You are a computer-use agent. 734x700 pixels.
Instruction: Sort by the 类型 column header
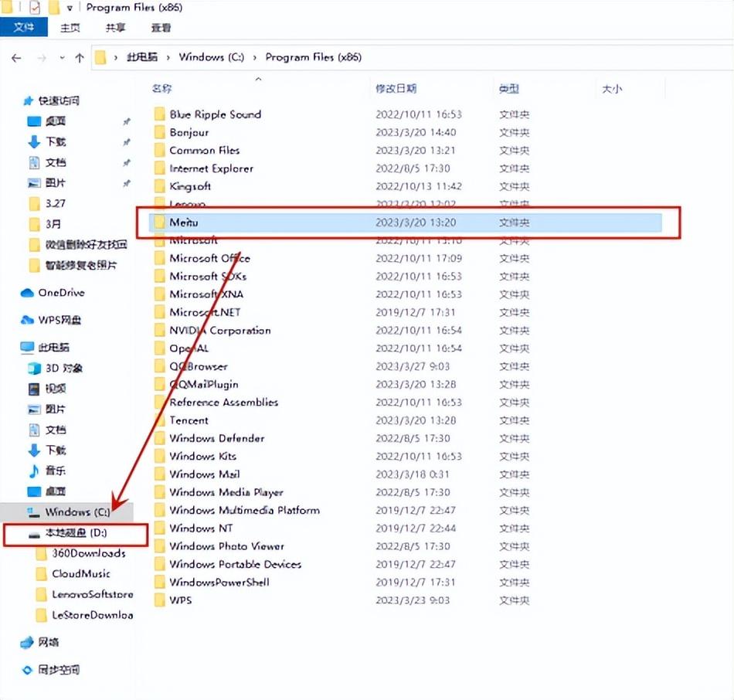click(509, 88)
